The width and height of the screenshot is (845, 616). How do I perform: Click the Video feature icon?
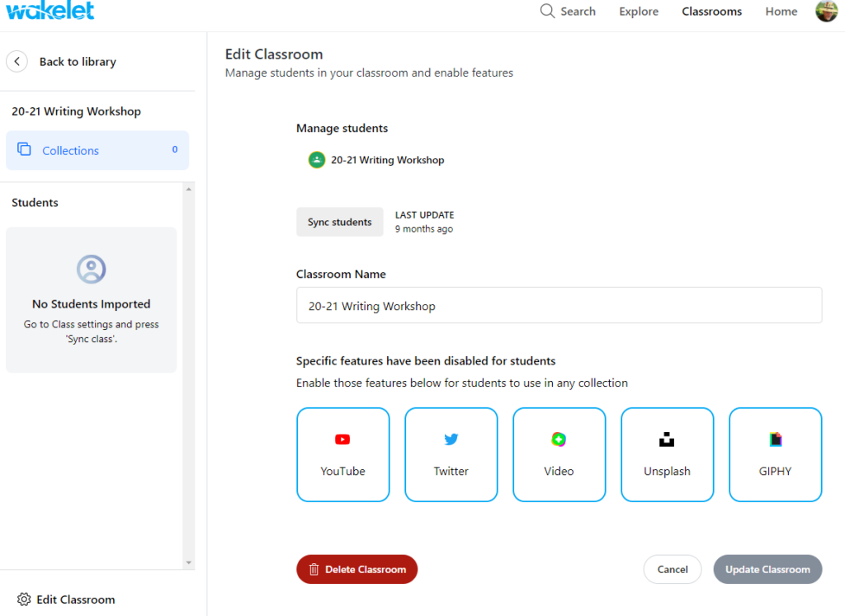click(559, 440)
